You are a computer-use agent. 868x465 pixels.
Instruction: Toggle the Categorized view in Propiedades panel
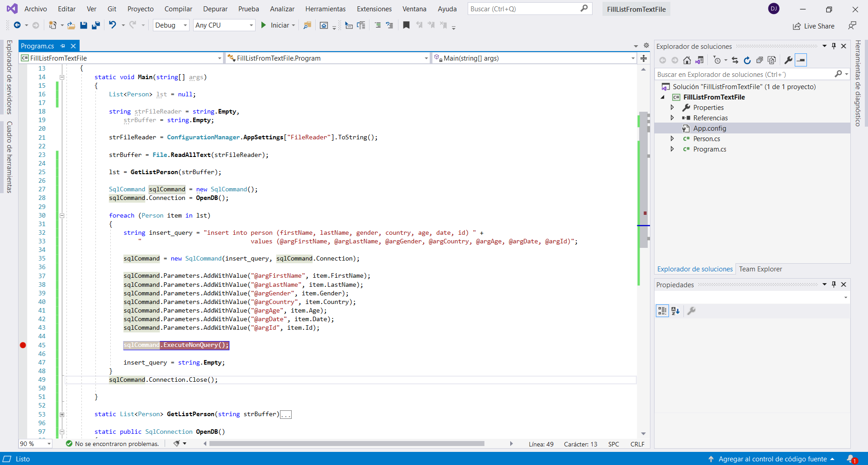pos(662,311)
